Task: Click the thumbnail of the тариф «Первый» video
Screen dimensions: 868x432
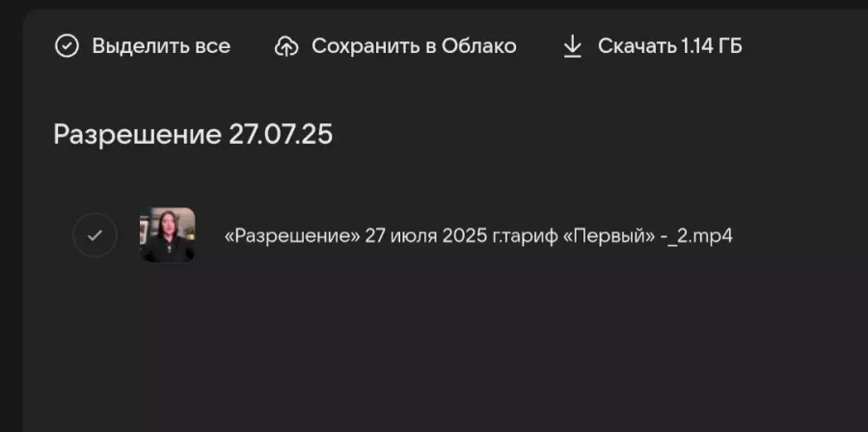Action: 168,235
